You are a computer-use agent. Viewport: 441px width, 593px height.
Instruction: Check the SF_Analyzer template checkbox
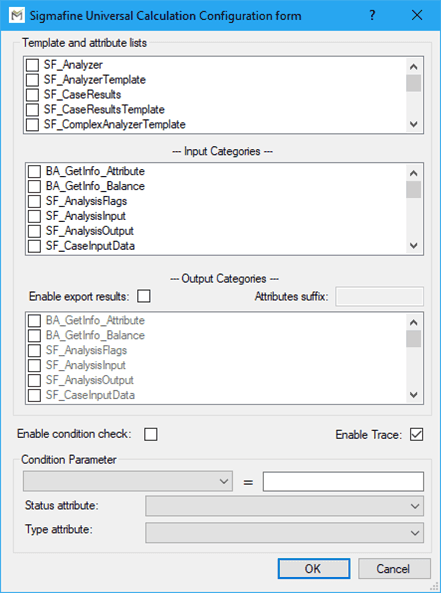click(33, 65)
